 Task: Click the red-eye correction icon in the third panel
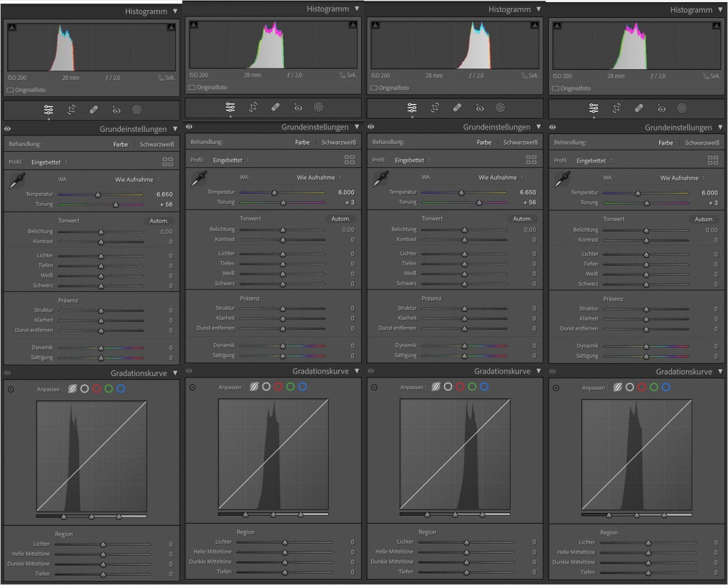pyautogui.click(x=479, y=107)
